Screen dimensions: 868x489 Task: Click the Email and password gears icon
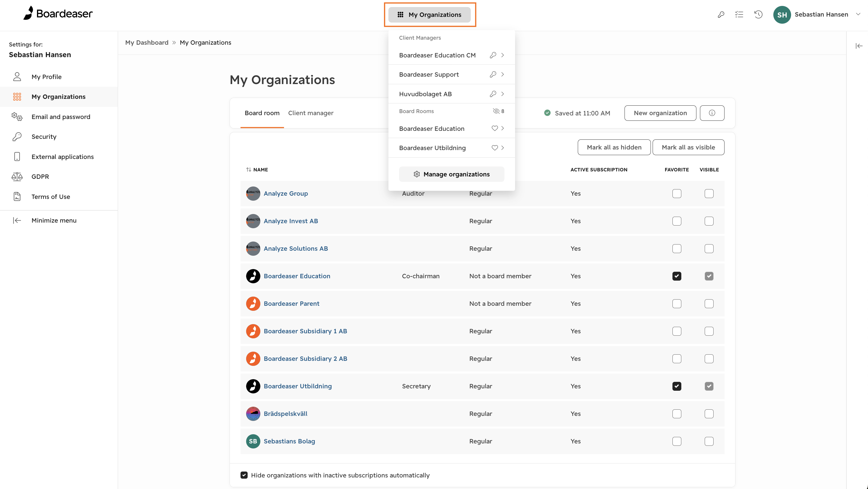(17, 117)
